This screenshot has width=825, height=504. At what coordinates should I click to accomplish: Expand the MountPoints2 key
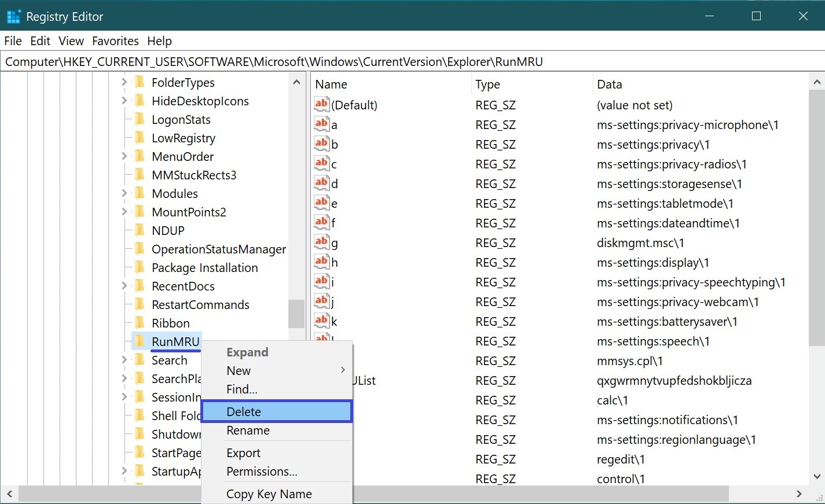[124, 212]
